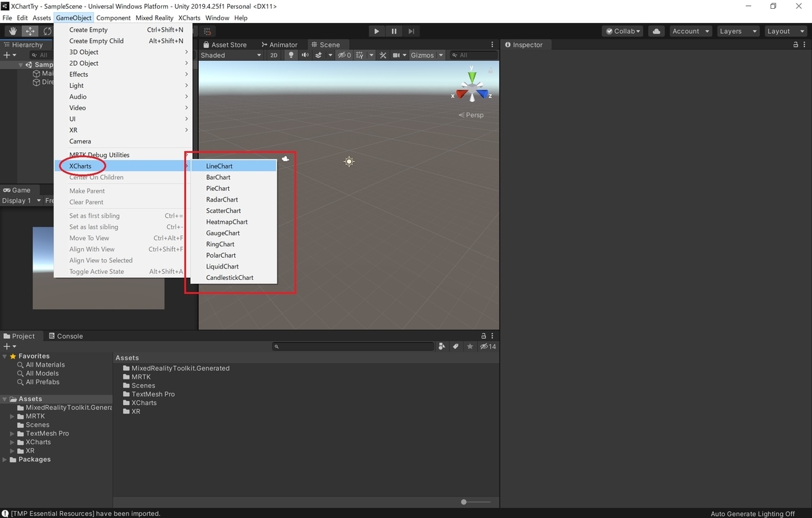Image resolution: width=812 pixels, height=518 pixels.
Task: Open the Shaded draw mode dropdown
Action: pos(230,55)
